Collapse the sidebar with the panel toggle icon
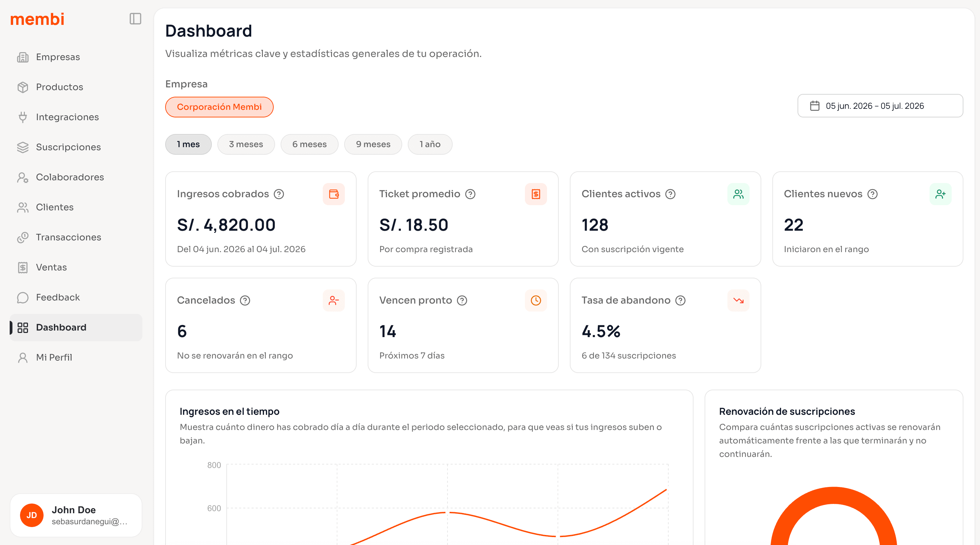 pyautogui.click(x=135, y=19)
